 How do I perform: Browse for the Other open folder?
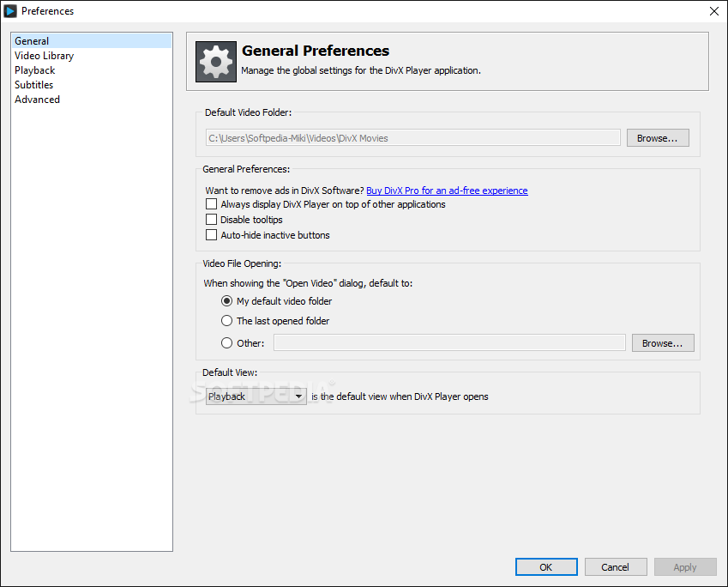(x=663, y=343)
